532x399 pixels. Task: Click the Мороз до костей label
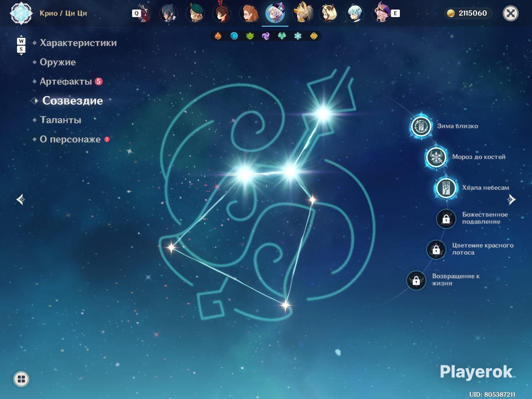[479, 157]
